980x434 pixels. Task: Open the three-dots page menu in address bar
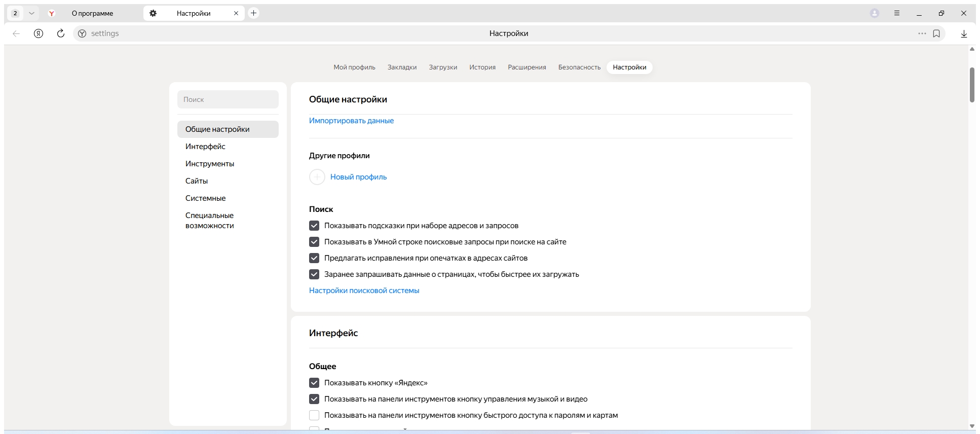click(x=922, y=33)
